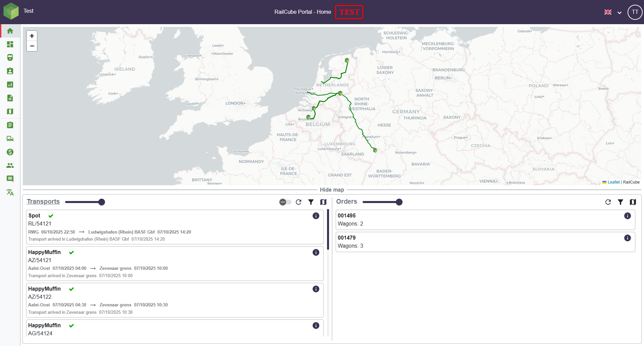Open the dashboard tiles icon in sidebar
This screenshot has height=346, width=644.
click(x=10, y=44)
